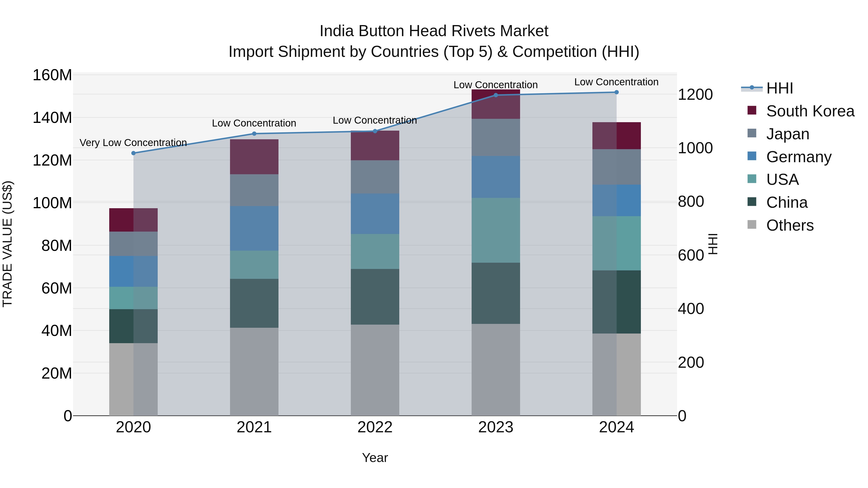Click the HHI data point for 2023
Screen dimensions: 868x488
pyautogui.click(x=496, y=95)
